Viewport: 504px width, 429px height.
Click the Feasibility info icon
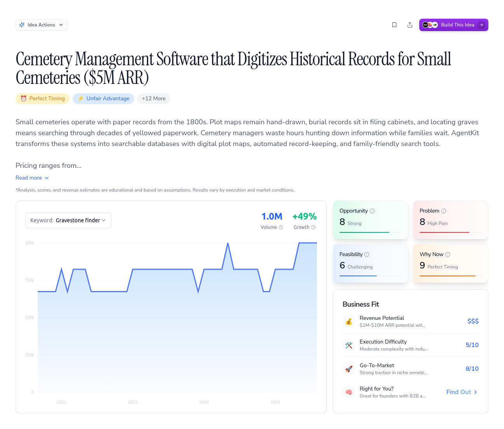tap(367, 255)
